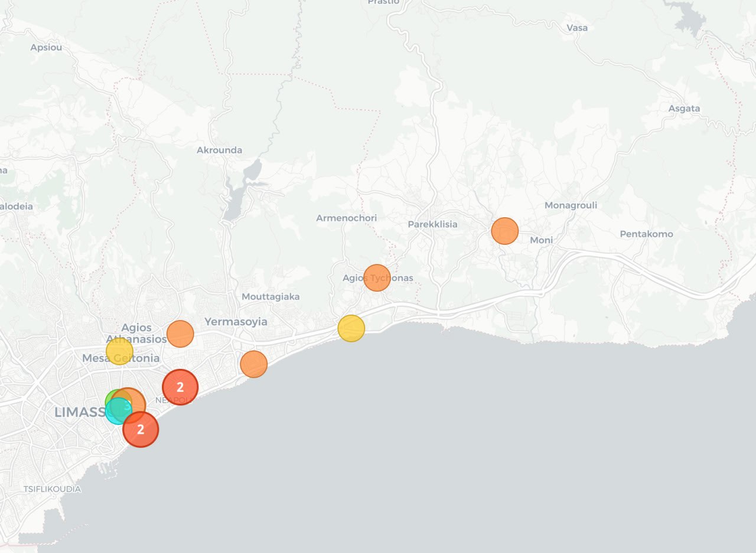Click the Pentakomo label on the map

[646, 234]
